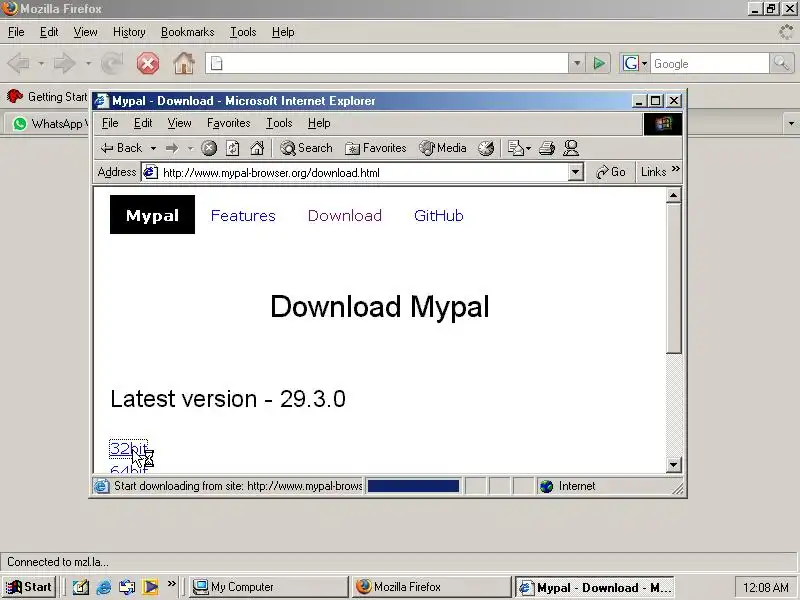Screen dimensions: 800x600
Task: Click the taskbar clock 12:08 AM
Action: tap(766, 588)
